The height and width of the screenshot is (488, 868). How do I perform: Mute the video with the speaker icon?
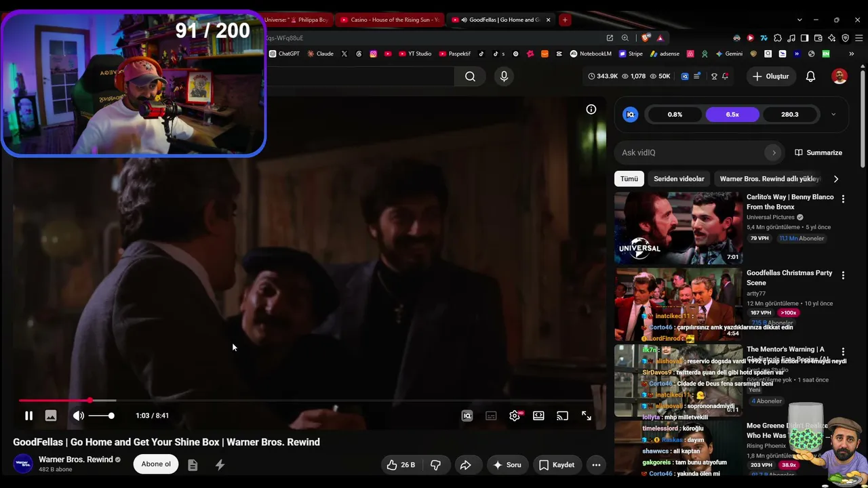79,415
